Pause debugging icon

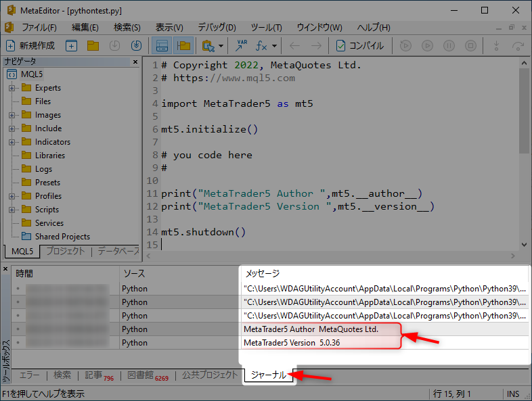coord(449,45)
